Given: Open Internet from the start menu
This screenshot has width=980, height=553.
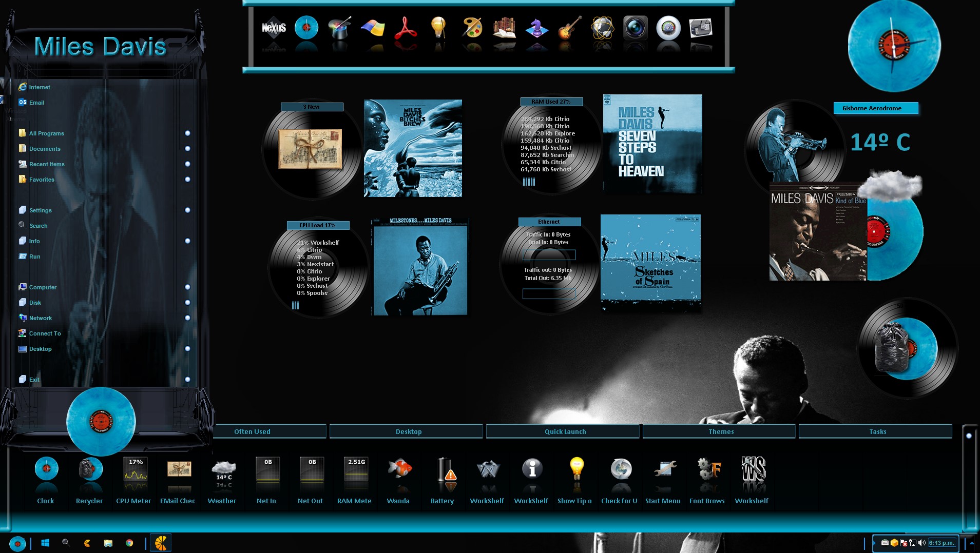Looking at the screenshot, I should [x=39, y=87].
